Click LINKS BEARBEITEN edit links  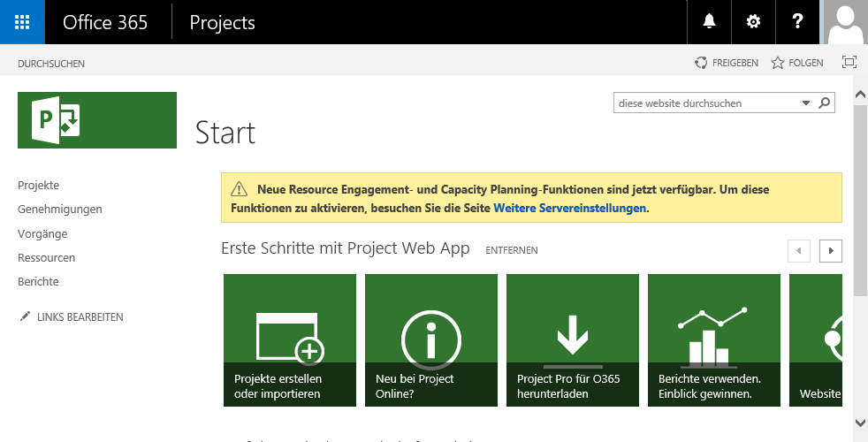[80, 317]
